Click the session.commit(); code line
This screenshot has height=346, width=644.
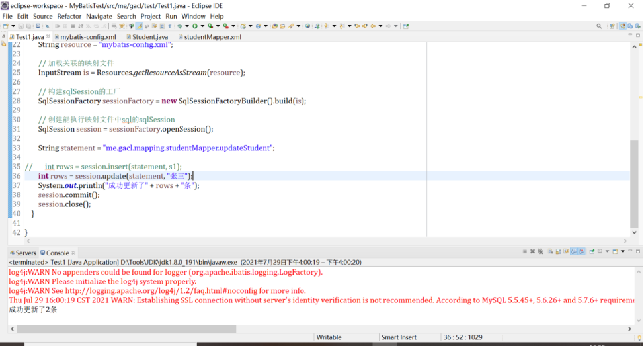[x=69, y=195]
